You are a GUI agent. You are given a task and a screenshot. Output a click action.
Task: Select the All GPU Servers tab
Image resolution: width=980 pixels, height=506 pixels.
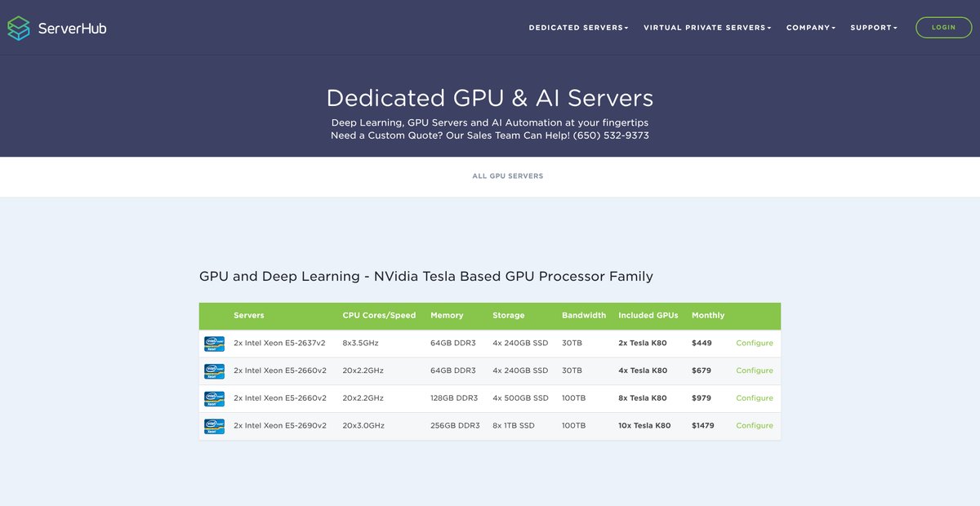coord(508,176)
